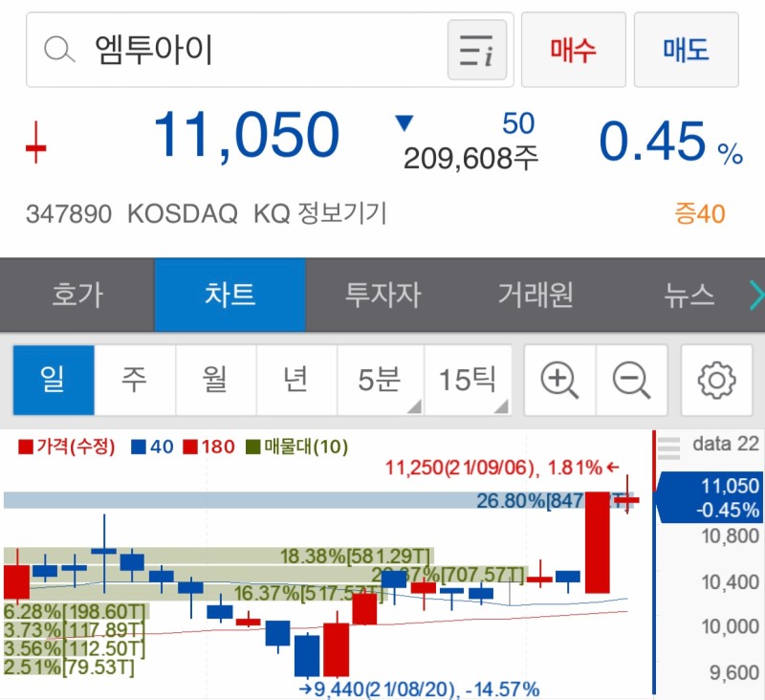Click the price change value 50

pos(518,123)
